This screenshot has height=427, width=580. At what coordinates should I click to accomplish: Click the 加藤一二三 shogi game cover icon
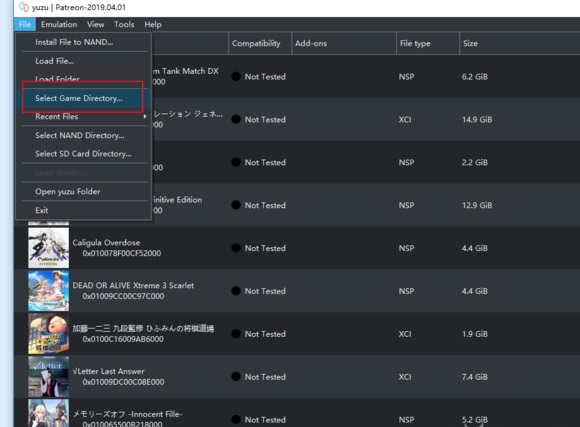48,333
